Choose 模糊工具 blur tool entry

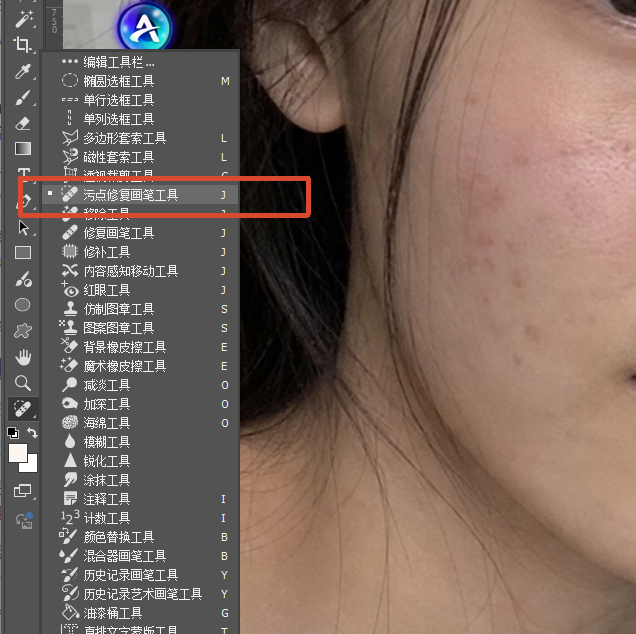click(141, 442)
